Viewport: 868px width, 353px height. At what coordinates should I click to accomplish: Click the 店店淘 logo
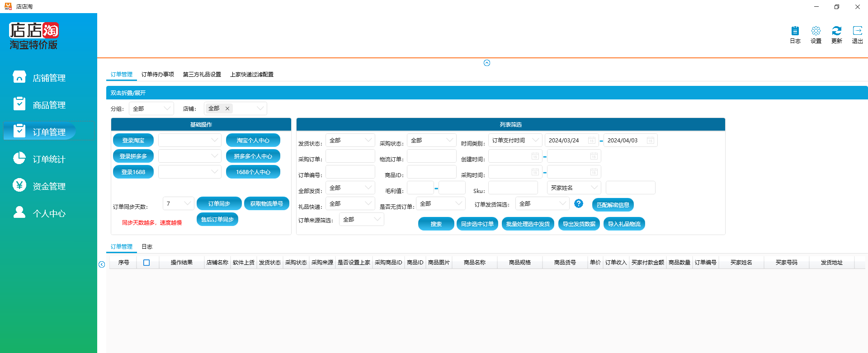(x=34, y=36)
